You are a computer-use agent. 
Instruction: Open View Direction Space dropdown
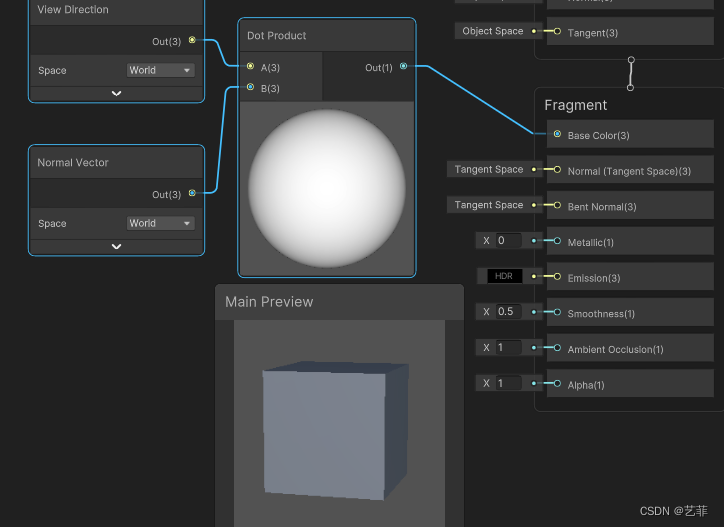click(160, 70)
